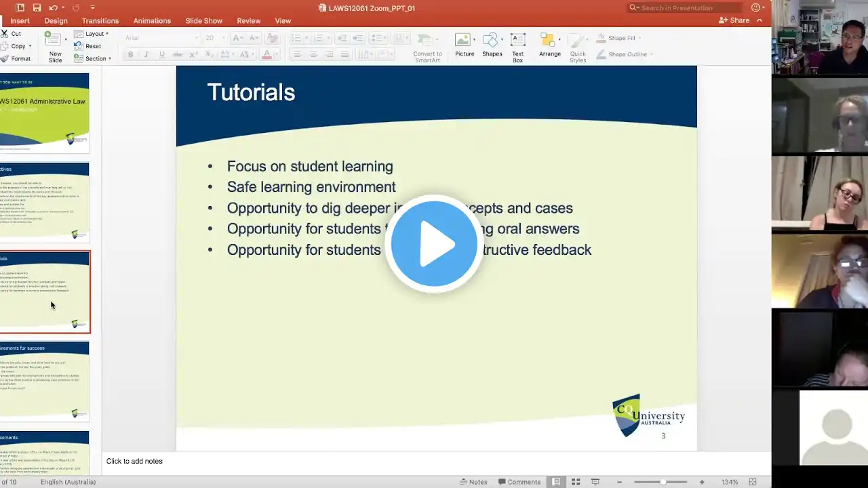Open the customize quick access toolbar arrow

pos(92,7)
